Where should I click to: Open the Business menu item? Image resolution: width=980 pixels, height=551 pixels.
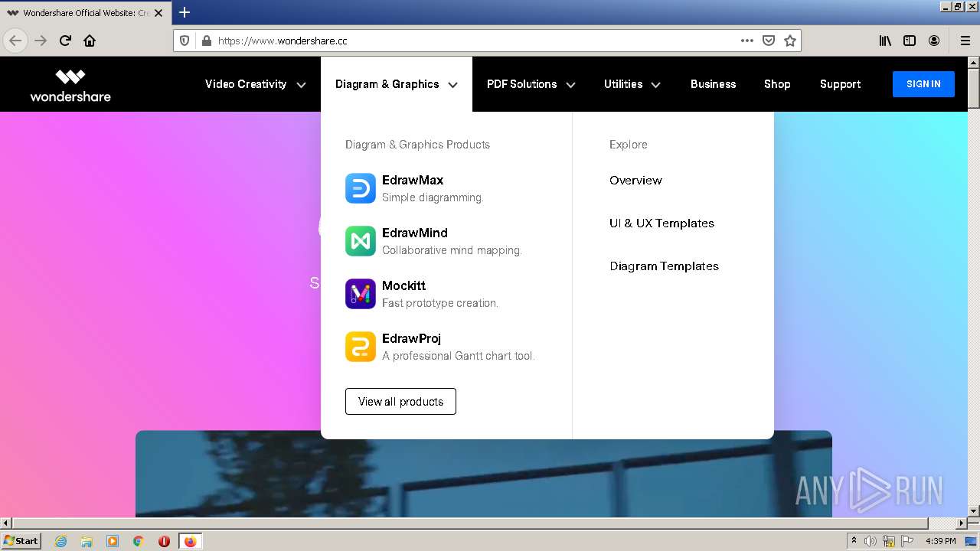[x=713, y=84]
